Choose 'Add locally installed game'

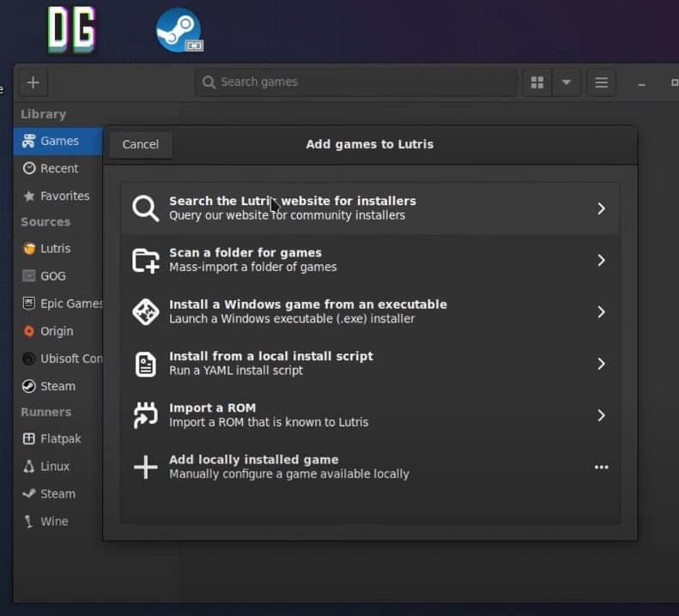(x=370, y=467)
